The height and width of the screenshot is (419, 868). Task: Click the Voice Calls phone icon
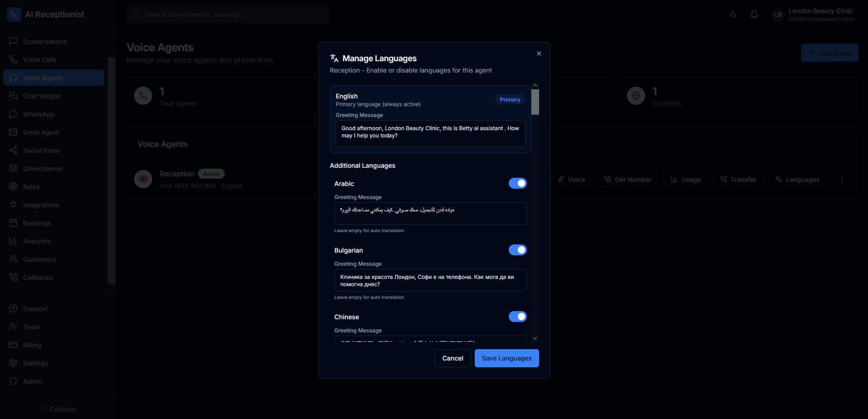[13, 60]
